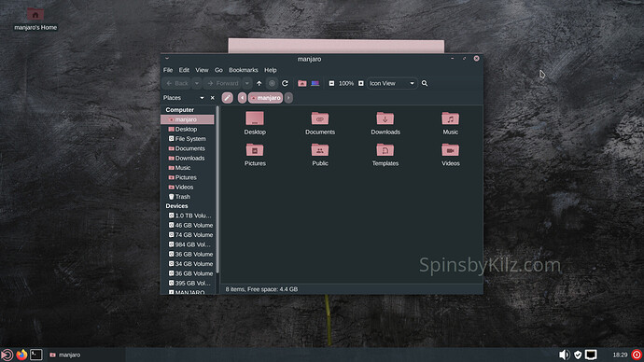Select Downloads in Places sidebar

tap(188, 158)
